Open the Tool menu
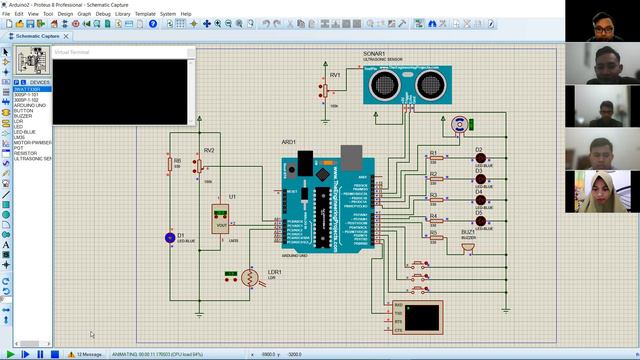This screenshot has width=640, height=360. pos(48,14)
